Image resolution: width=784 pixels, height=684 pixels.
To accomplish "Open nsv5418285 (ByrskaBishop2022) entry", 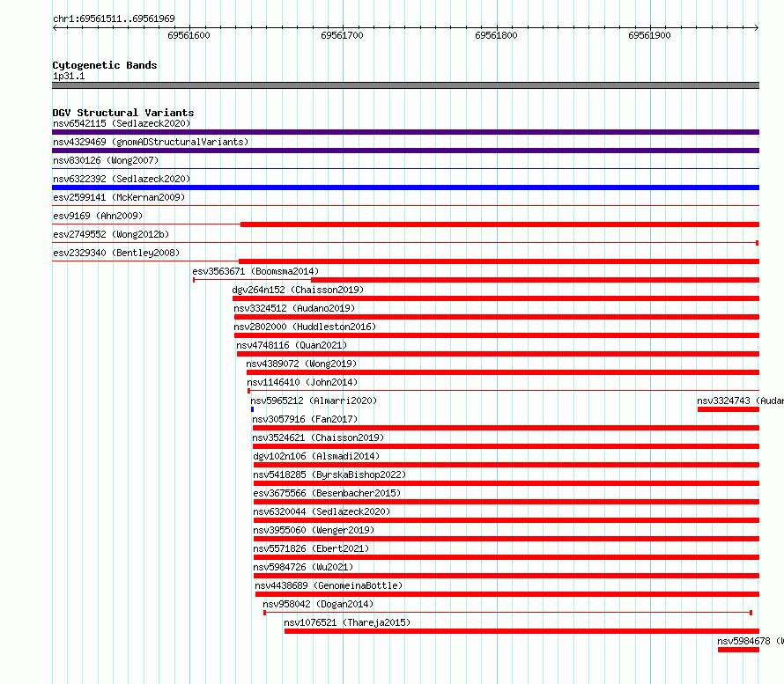I will 329,474.
